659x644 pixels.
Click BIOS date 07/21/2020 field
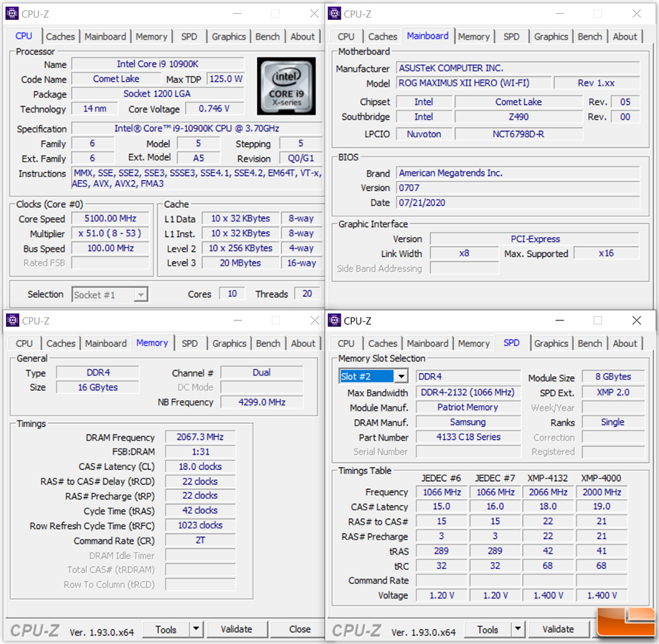(x=518, y=202)
